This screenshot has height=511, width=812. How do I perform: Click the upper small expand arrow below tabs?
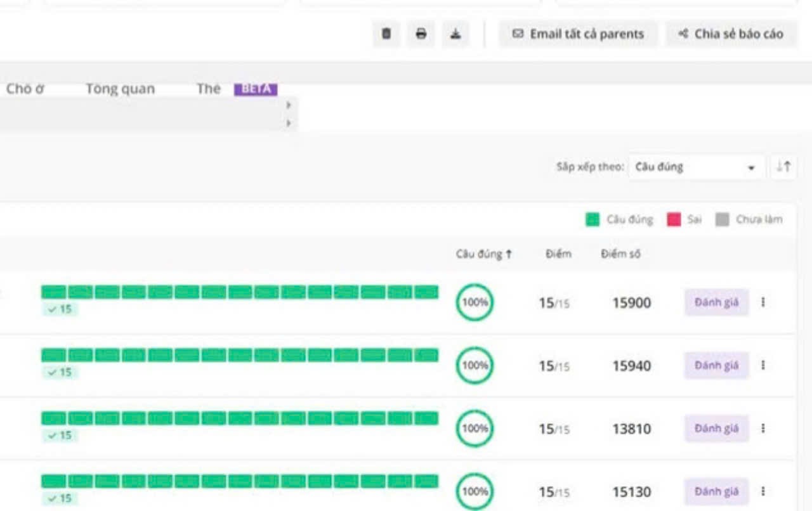[x=289, y=105]
